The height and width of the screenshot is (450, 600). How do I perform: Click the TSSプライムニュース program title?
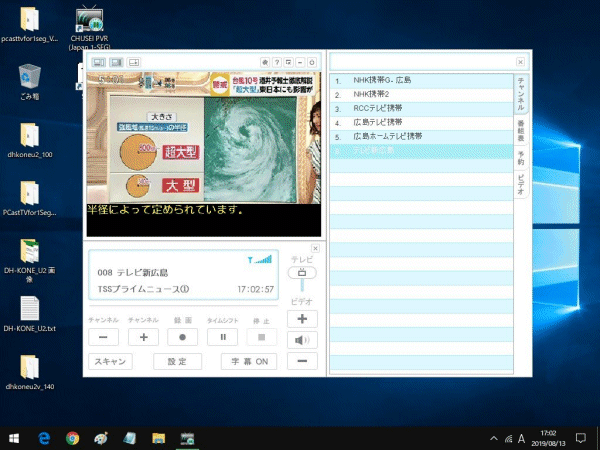coord(143,289)
